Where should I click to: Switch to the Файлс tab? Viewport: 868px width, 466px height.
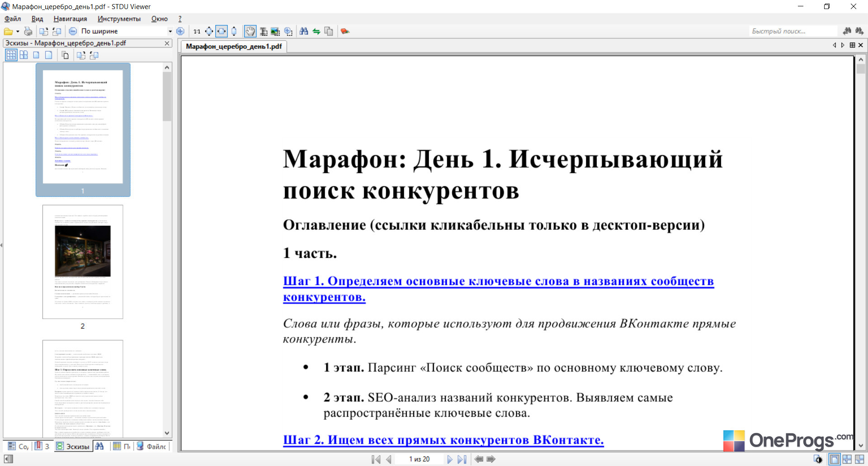point(151,446)
